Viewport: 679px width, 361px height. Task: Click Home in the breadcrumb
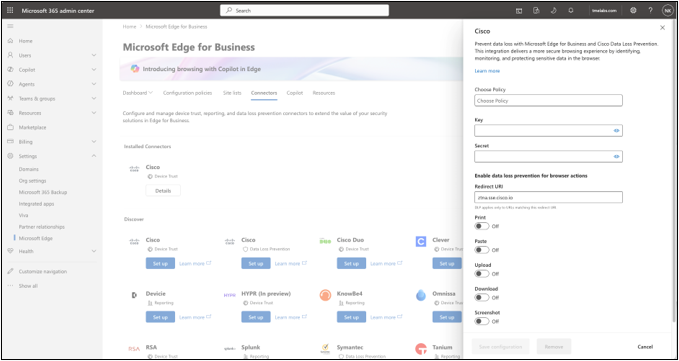point(129,26)
